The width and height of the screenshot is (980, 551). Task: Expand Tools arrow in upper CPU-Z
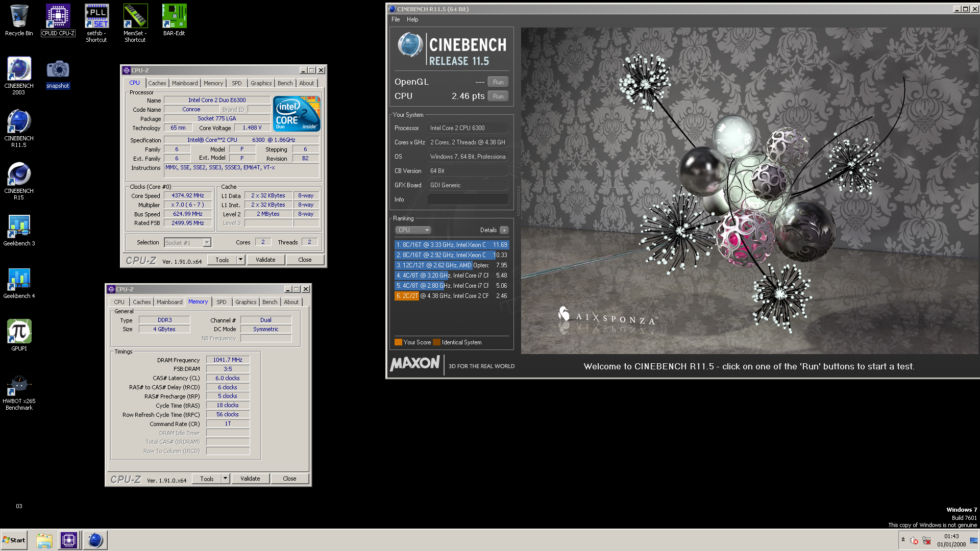(240, 260)
